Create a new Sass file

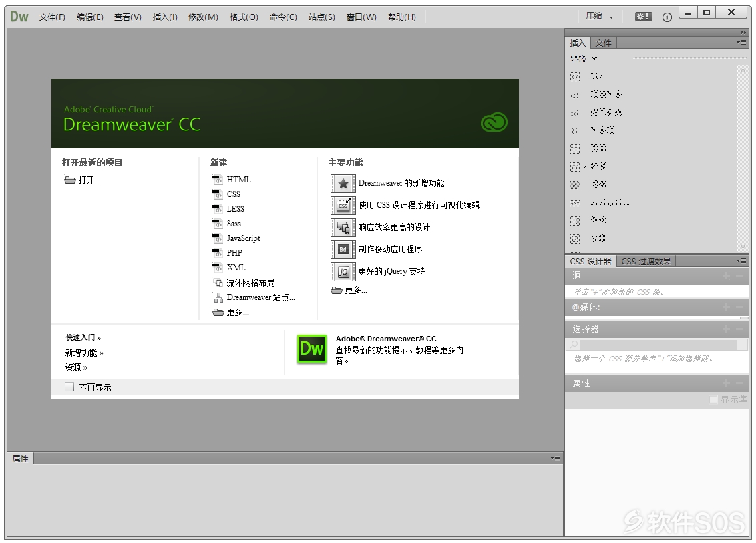tap(226, 224)
